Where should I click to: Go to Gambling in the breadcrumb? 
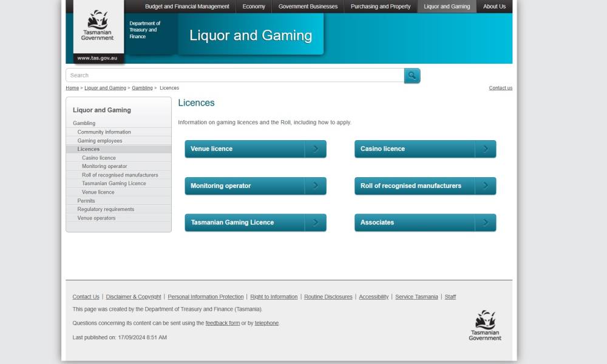click(x=142, y=88)
